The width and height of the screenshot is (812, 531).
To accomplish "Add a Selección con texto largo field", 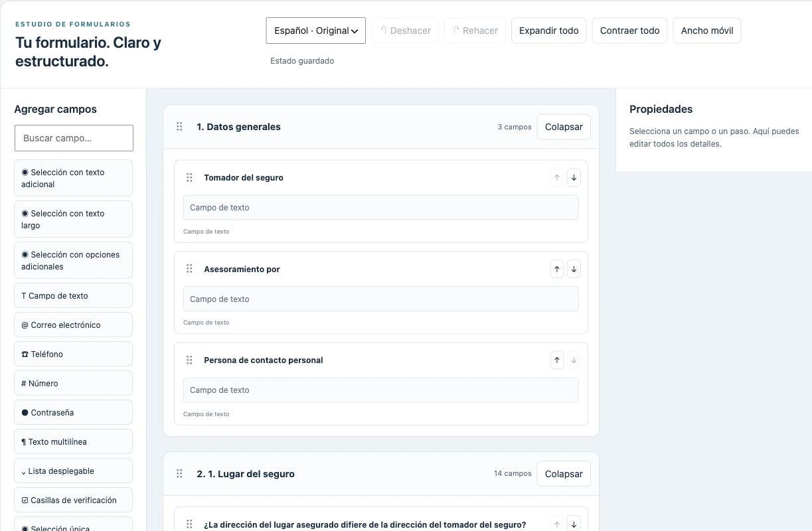I will point(73,219).
